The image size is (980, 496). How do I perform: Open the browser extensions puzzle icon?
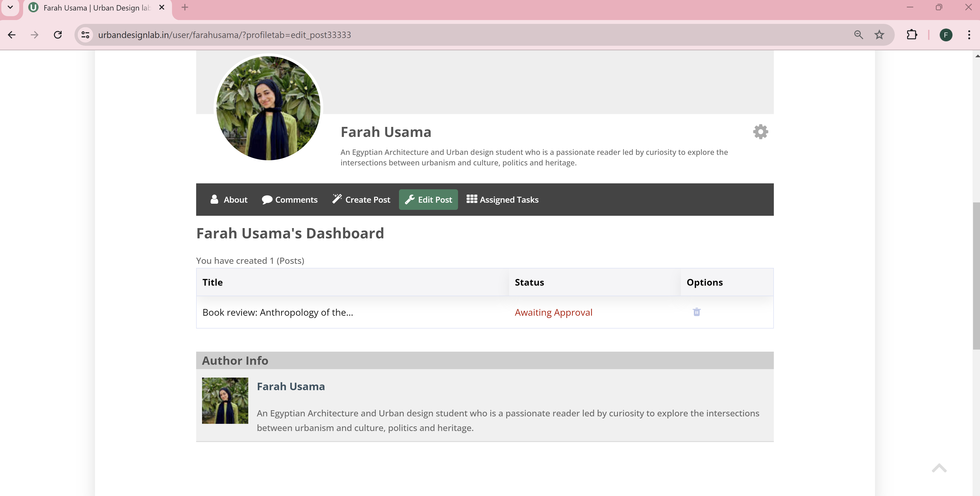[x=911, y=35]
